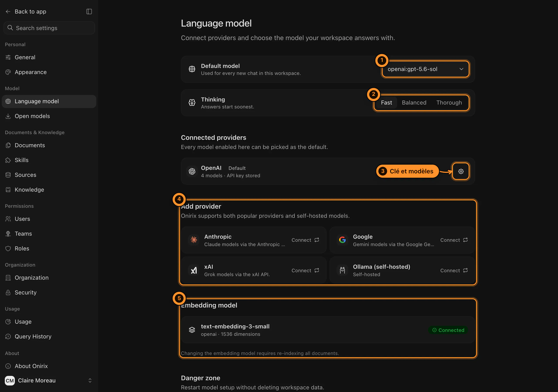Go to Documents settings page
558x392 pixels.
49,145
